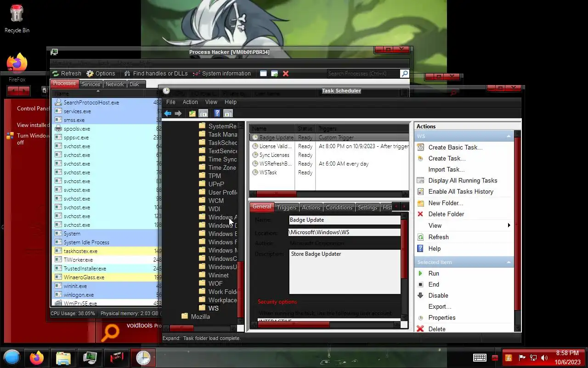Screen dimensions: 588x368
Task: Switch to the Services tab in Process Hacker
Action: [90, 84]
